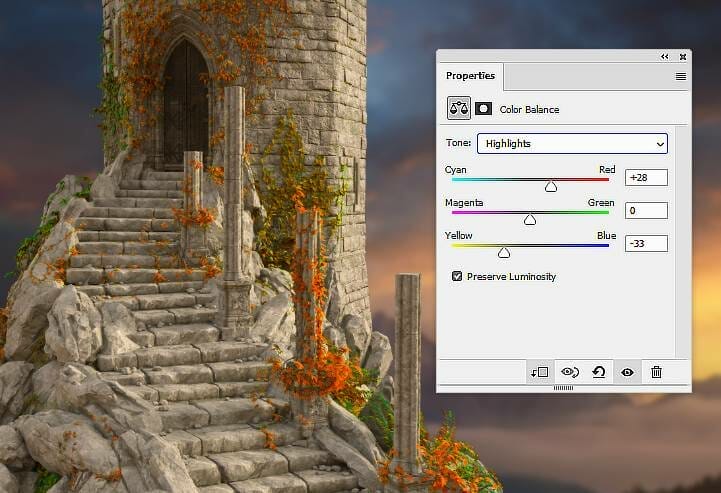Toggle Preserve Luminosity checkbox
This screenshot has width=721, height=493.
[457, 276]
